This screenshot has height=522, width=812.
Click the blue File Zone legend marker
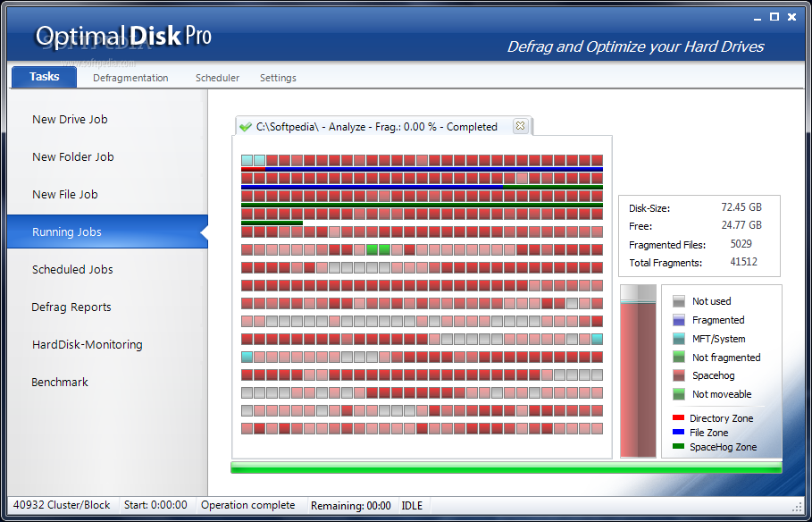[678, 432]
